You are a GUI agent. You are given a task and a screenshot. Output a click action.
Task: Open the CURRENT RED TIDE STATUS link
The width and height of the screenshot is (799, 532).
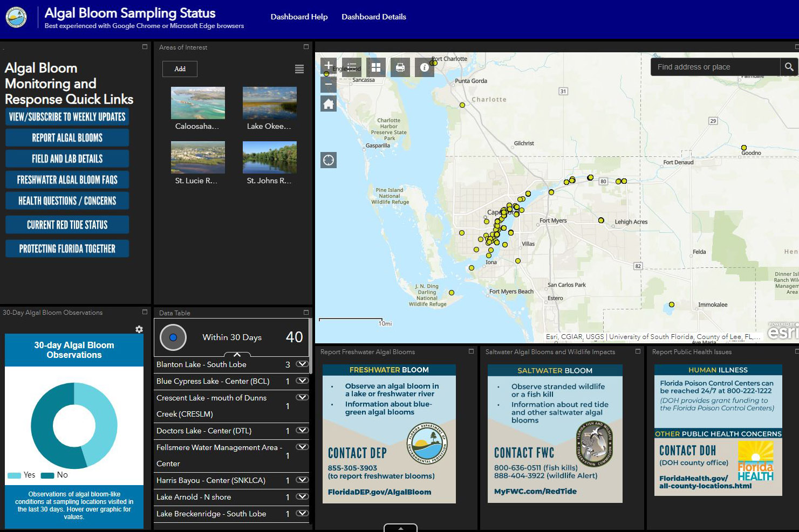tap(67, 225)
